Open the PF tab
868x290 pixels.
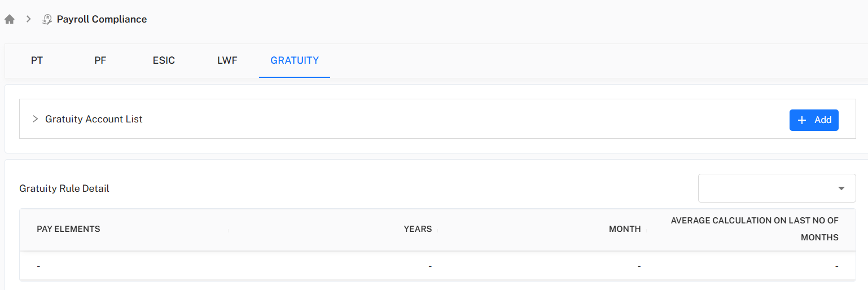(100, 60)
